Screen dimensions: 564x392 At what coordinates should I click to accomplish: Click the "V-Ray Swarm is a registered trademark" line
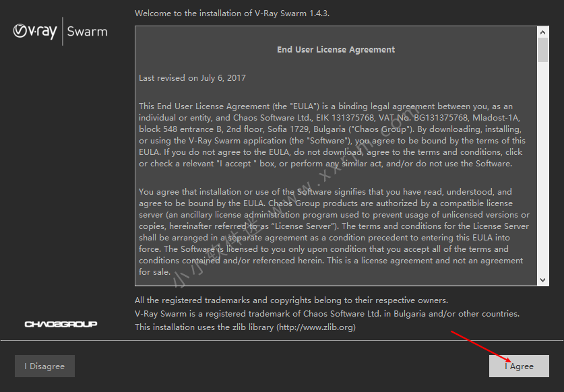pos(327,314)
